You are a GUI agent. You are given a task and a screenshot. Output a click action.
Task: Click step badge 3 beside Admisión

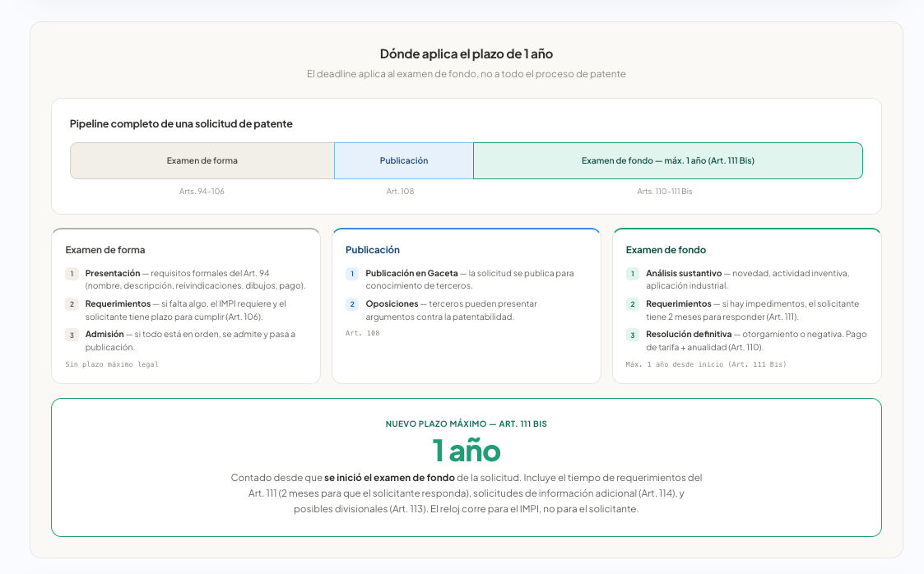point(72,335)
